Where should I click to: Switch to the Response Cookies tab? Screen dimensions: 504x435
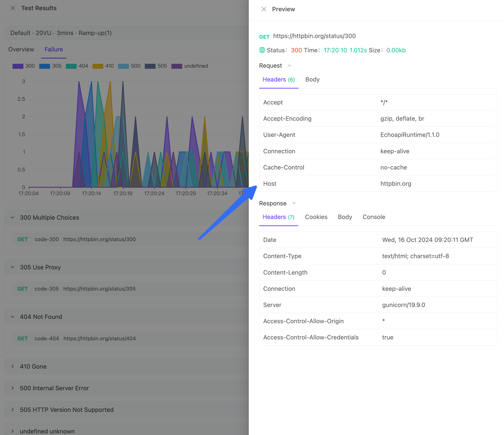(x=316, y=217)
